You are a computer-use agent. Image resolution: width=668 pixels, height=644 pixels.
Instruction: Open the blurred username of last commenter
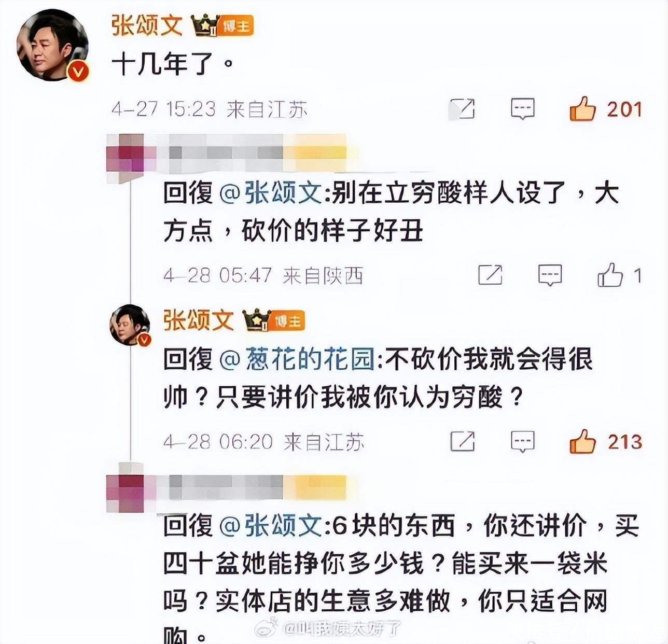252,488
